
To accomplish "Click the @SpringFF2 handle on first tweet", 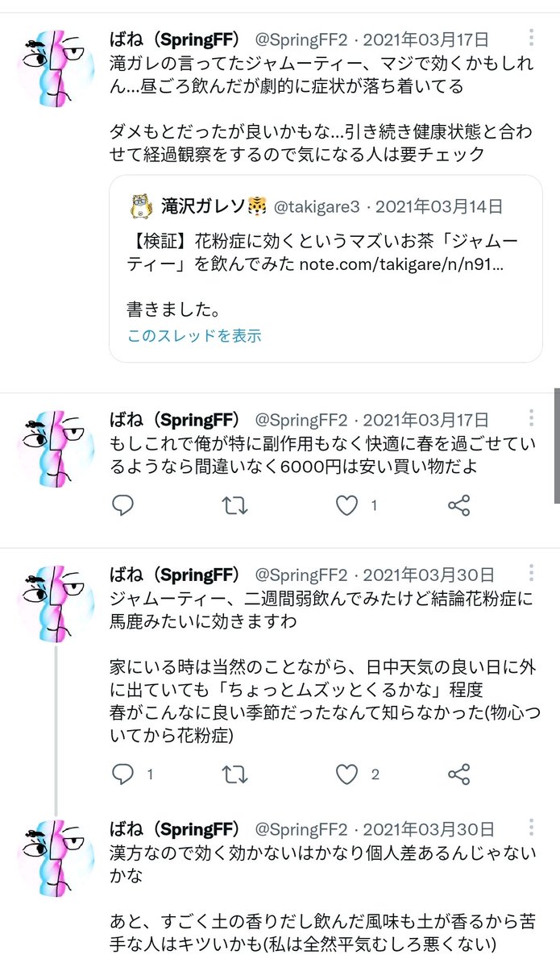I will click(x=301, y=38).
